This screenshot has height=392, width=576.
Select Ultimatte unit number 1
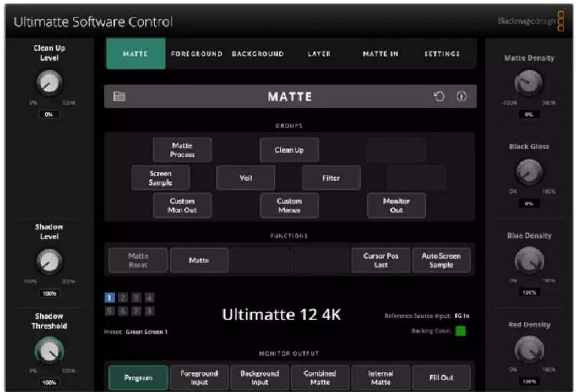[x=110, y=298]
